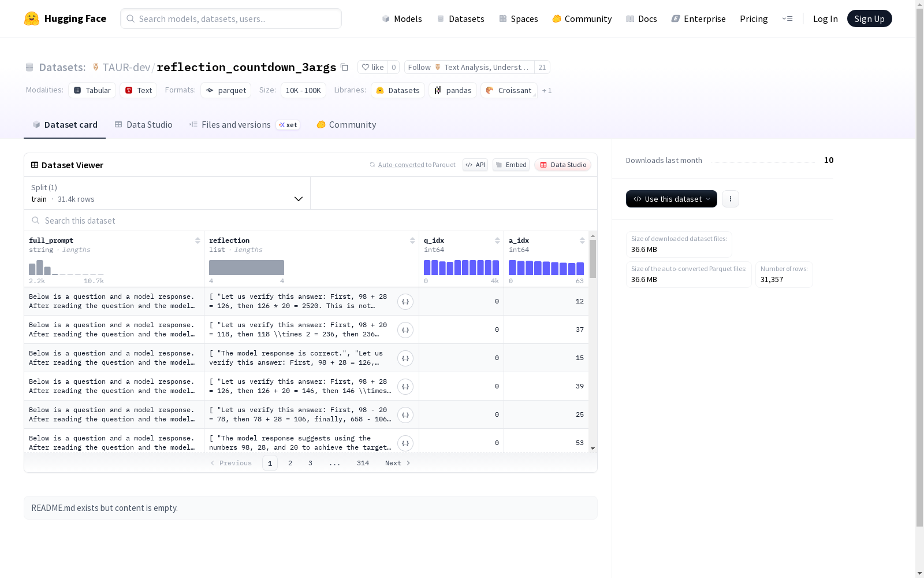This screenshot has height=578, width=924.
Task: Click the Text modality tag
Action: tap(139, 90)
